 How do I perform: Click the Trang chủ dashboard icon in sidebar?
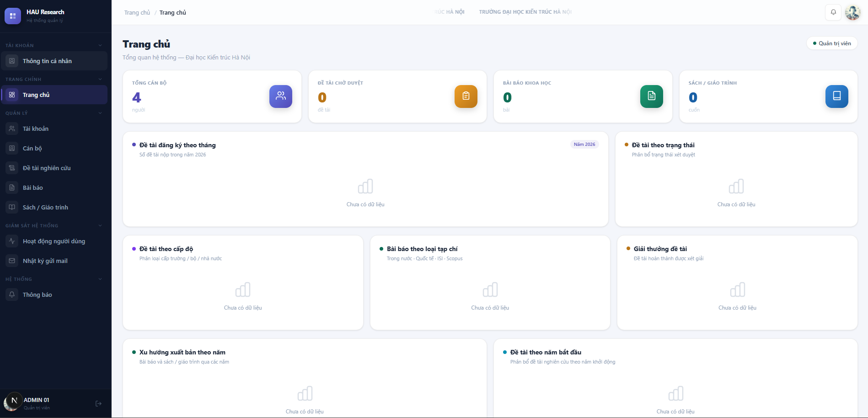[12, 95]
